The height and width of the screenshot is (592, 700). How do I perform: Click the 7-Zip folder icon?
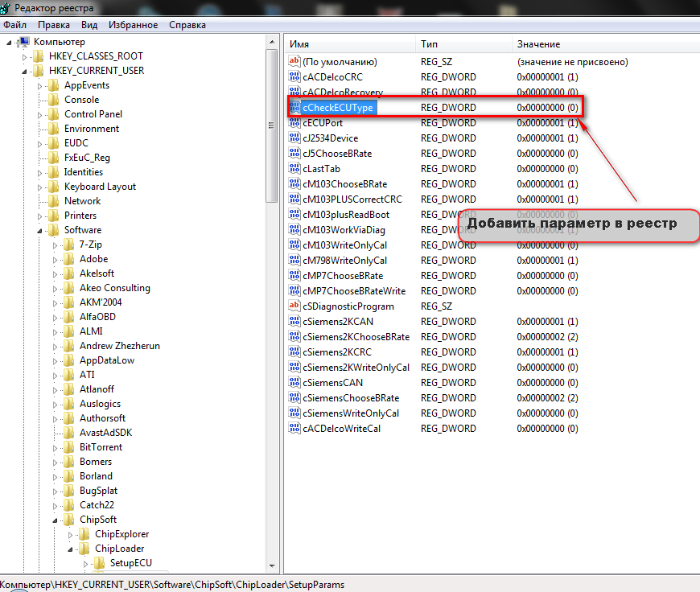tap(69, 245)
